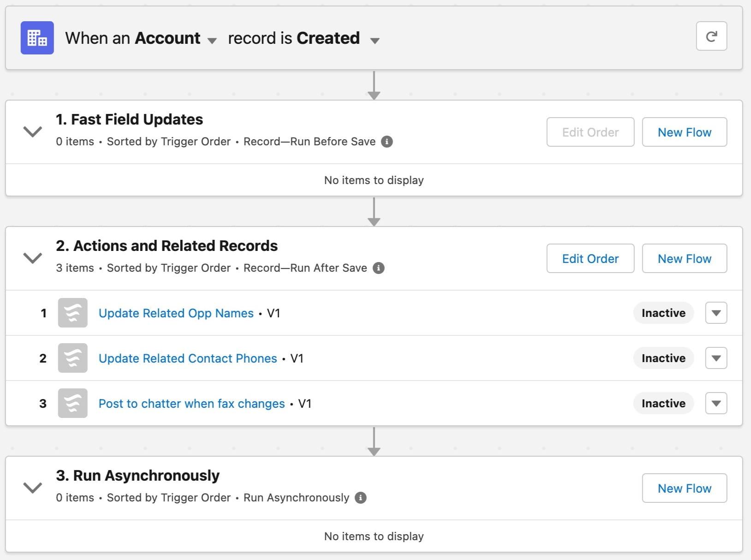Open actions menu for Update Related Opp Names

pos(716,313)
